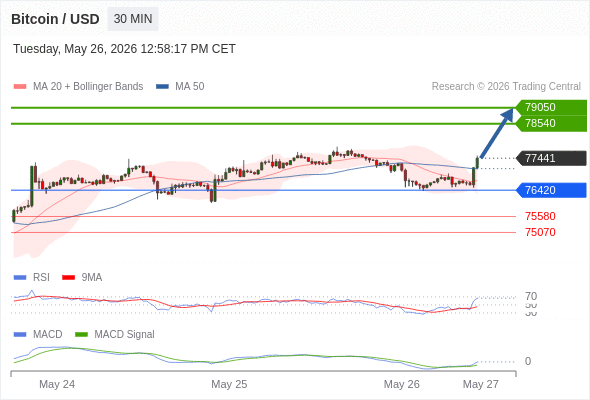590x400 pixels.
Task: Click the May 26 date axis label
Action: point(401,384)
